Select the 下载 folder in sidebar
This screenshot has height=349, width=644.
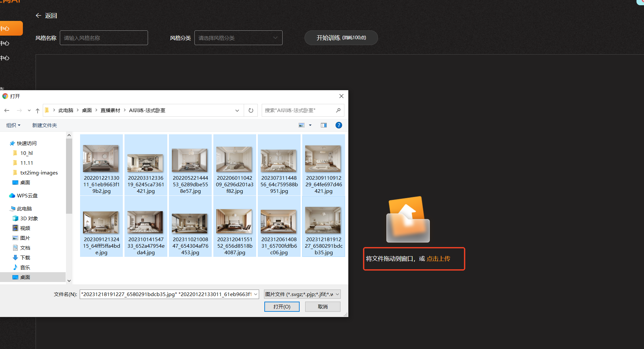click(25, 258)
